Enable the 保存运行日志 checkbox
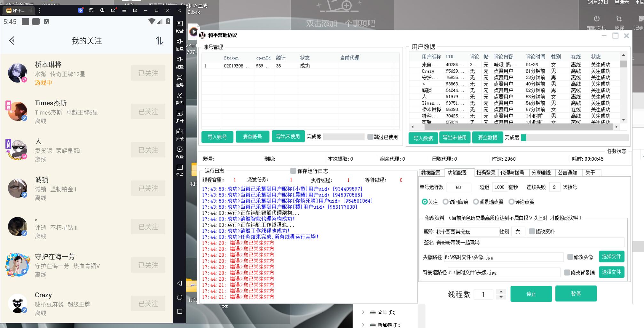Screen dimensions: 644x328 (293, 171)
